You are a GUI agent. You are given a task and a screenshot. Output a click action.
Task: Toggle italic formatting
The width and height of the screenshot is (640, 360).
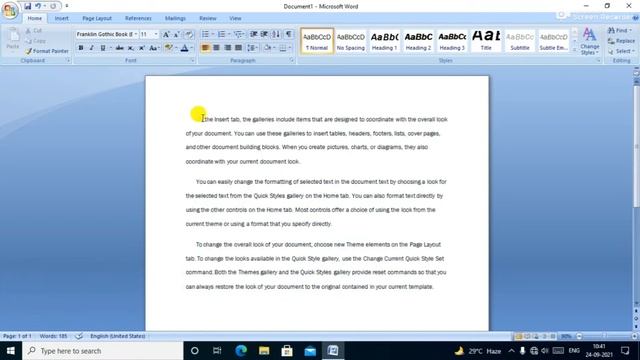[91, 48]
